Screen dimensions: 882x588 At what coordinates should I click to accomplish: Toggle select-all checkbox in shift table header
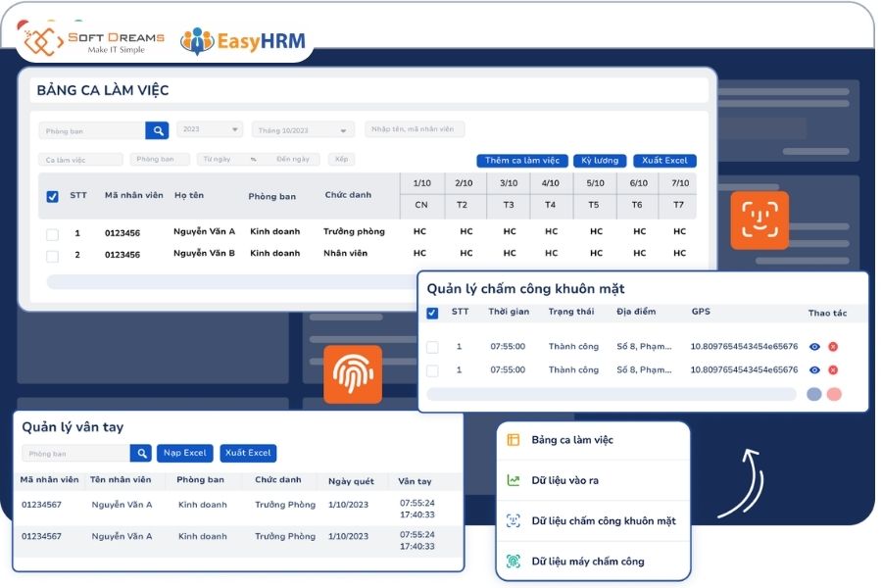(52, 196)
